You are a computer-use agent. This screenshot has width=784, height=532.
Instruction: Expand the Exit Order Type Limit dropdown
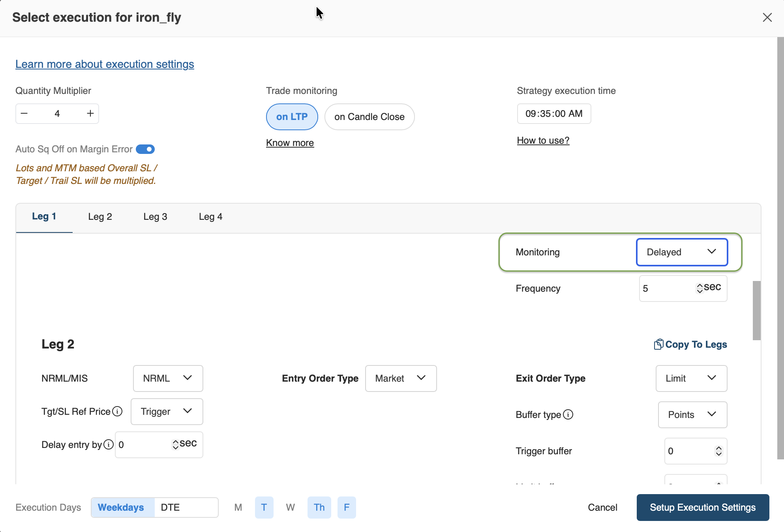pos(691,378)
